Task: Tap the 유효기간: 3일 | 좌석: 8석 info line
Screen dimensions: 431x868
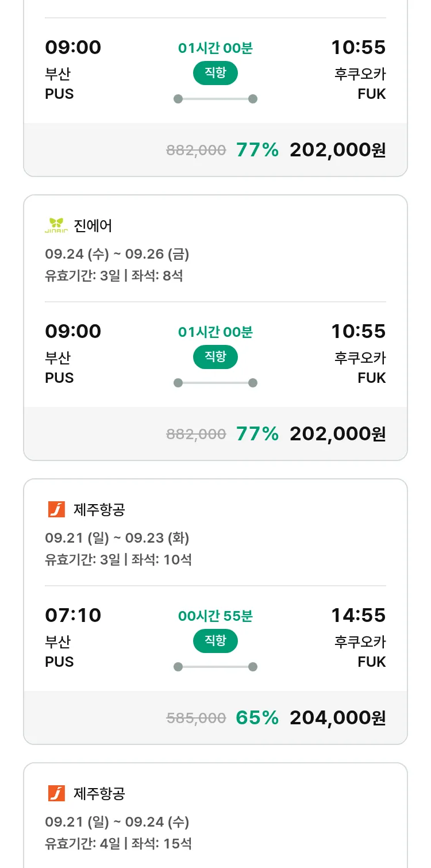Action: tap(114, 275)
